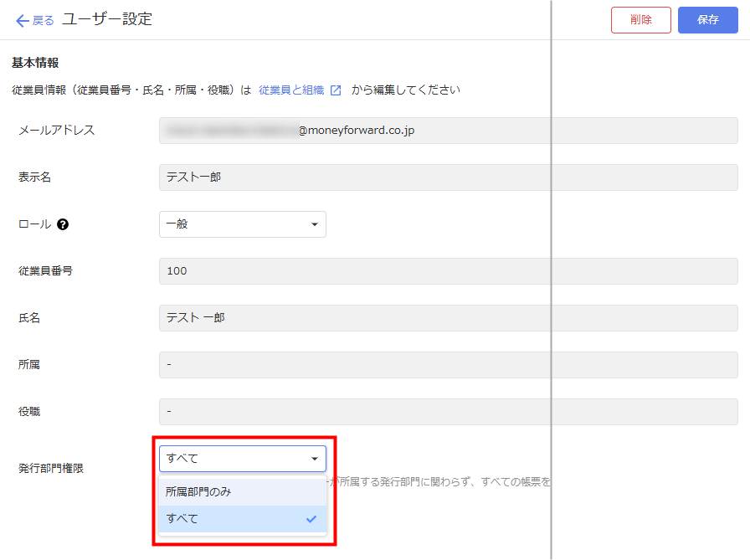Click the back arrow icon
Image resolution: width=750 pixels, height=560 pixels.
coord(22,20)
